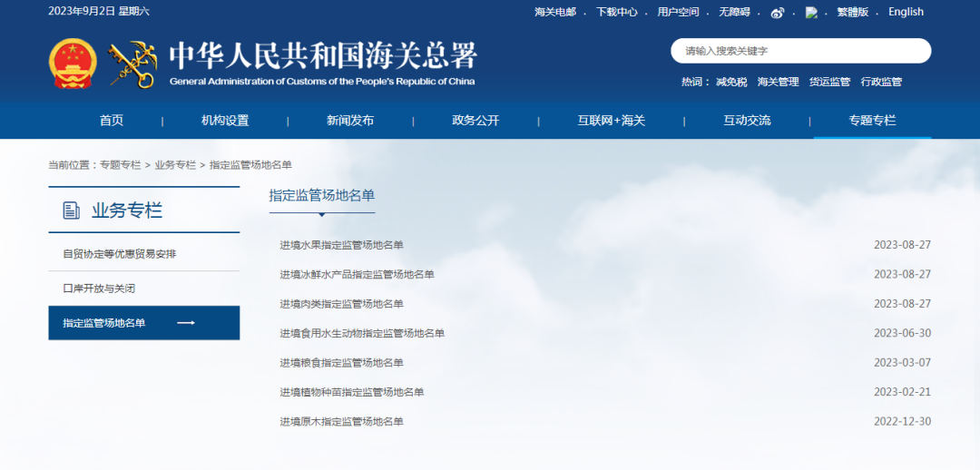
Task: Open 进境原木指定监管场地名单 link
Action: [x=341, y=422]
